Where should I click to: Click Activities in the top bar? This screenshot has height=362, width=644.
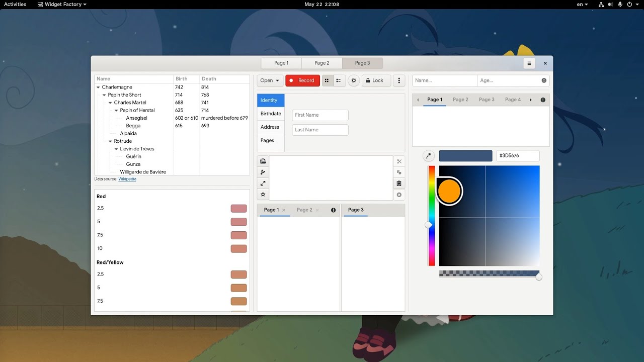[15, 4]
